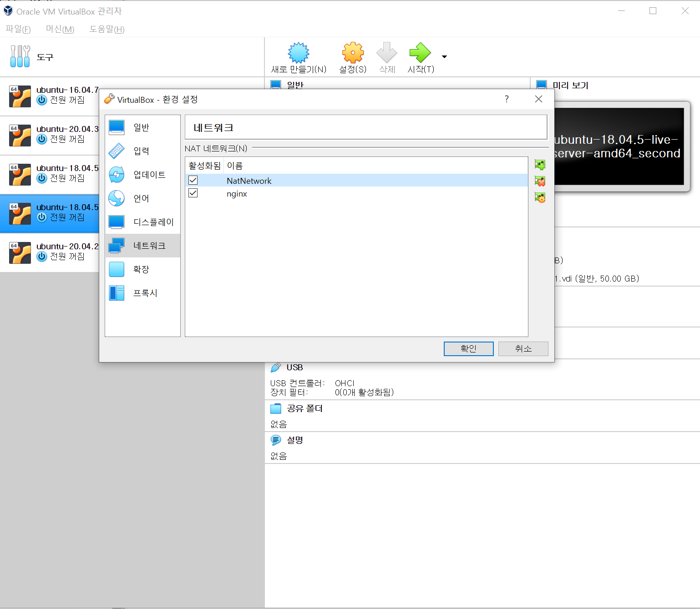
Task: Click the VM preview thumbnail
Action: click(619, 146)
